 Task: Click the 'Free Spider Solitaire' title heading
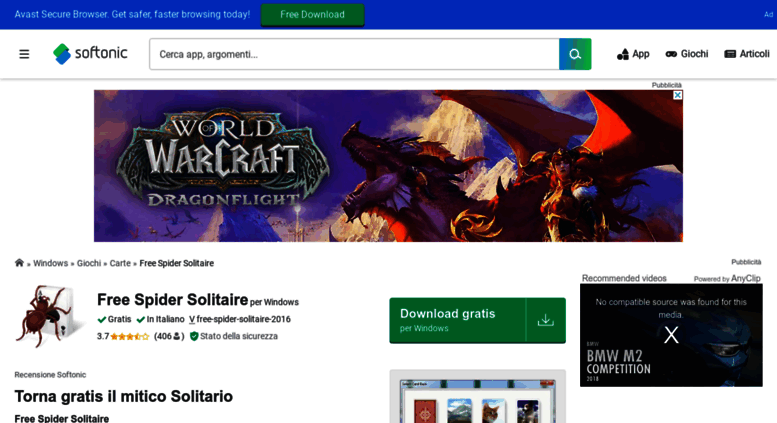pos(172,300)
